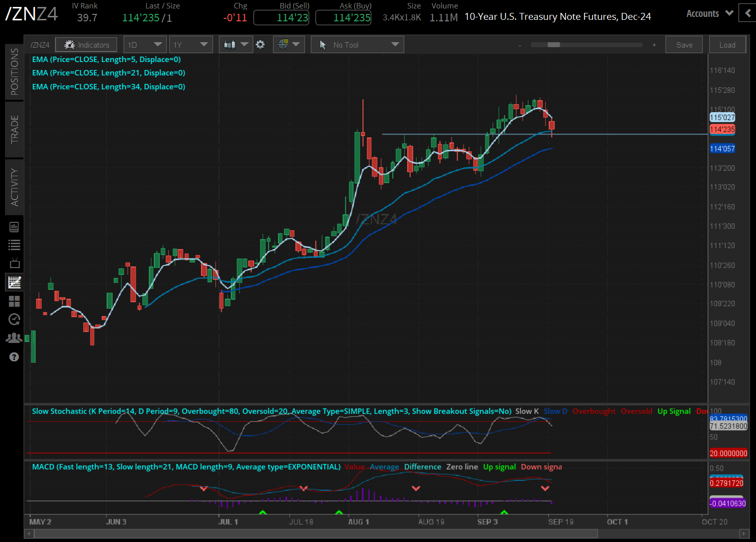Open the clock history sidebar icon
The width and height of the screenshot is (756, 542).
click(x=14, y=319)
